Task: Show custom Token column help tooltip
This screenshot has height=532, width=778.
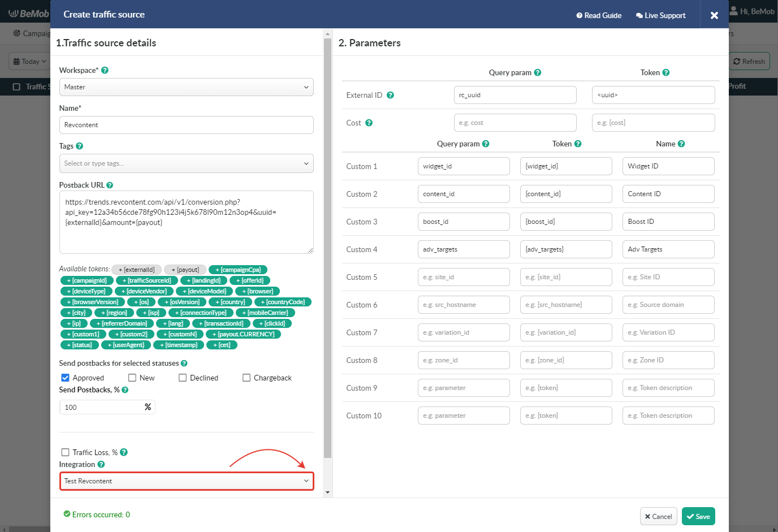Action: [x=578, y=144]
